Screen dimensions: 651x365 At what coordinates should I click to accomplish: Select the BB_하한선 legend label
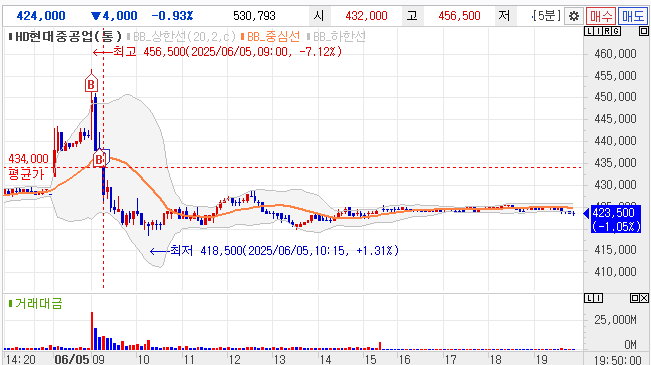[x=337, y=37]
